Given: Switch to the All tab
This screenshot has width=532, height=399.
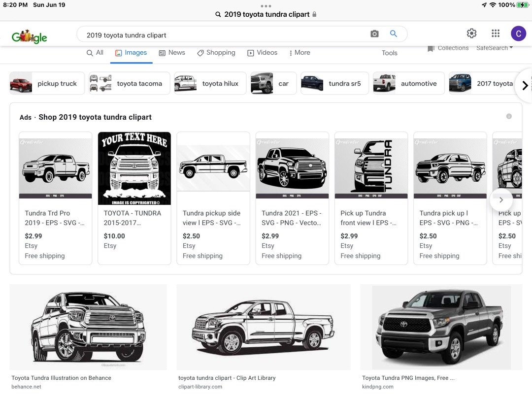Looking at the screenshot, I should 95,53.
